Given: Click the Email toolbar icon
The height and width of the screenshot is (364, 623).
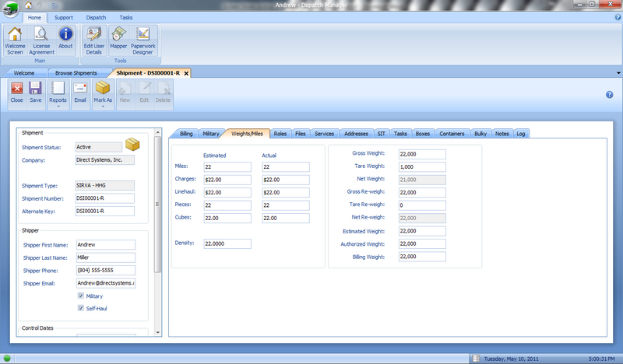Looking at the screenshot, I should pos(79,93).
